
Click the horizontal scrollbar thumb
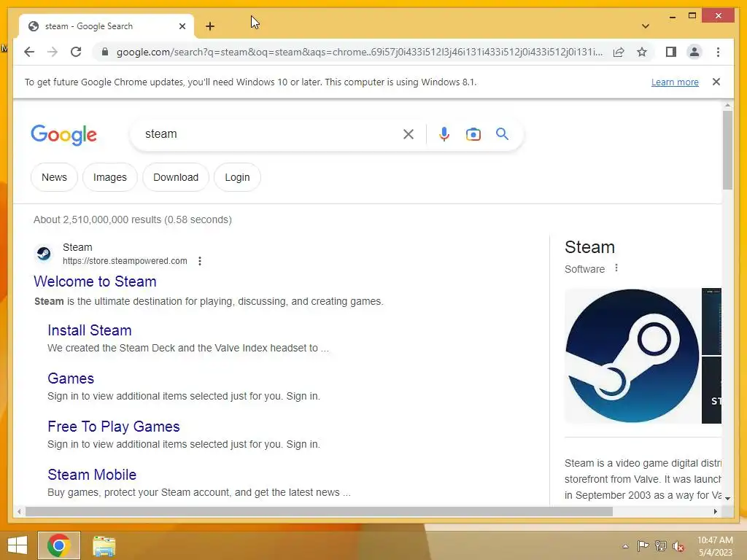(x=319, y=511)
